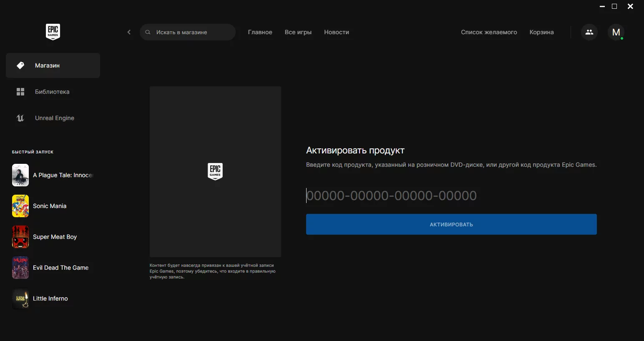Screen dimensions: 644x341
Task: Select Магазин in the sidebar
Action: (53, 65)
